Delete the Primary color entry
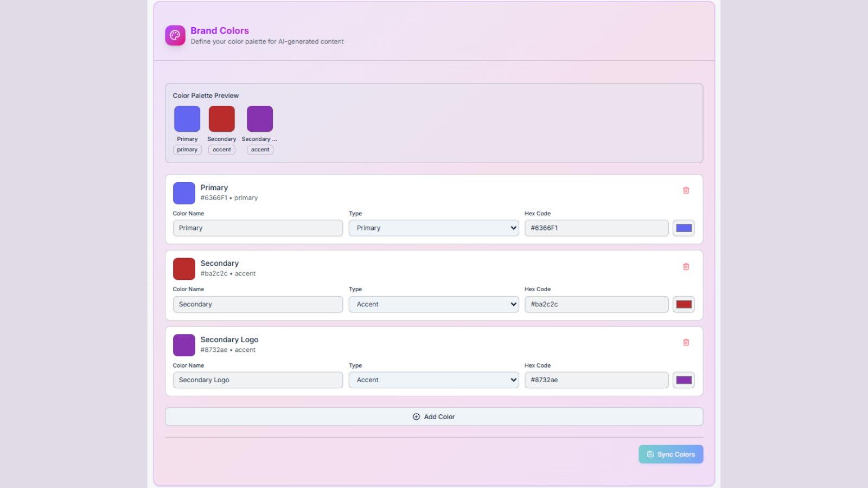868x488 pixels. coord(686,190)
